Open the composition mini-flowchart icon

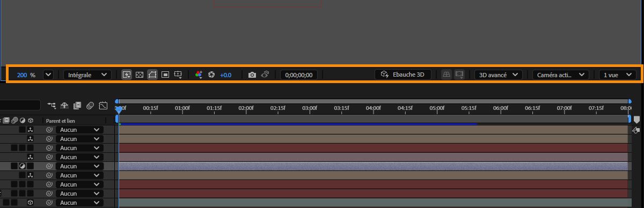pyautogui.click(x=52, y=105)
